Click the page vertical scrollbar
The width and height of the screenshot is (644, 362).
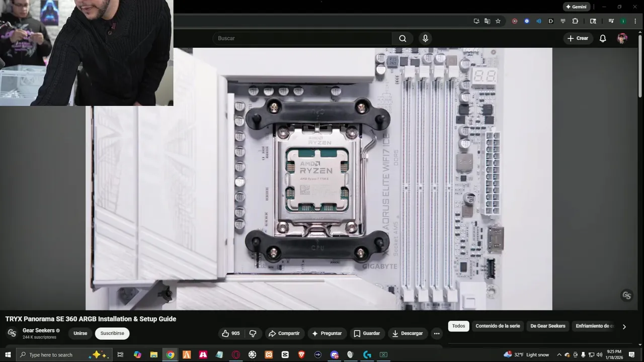[640, 65]
